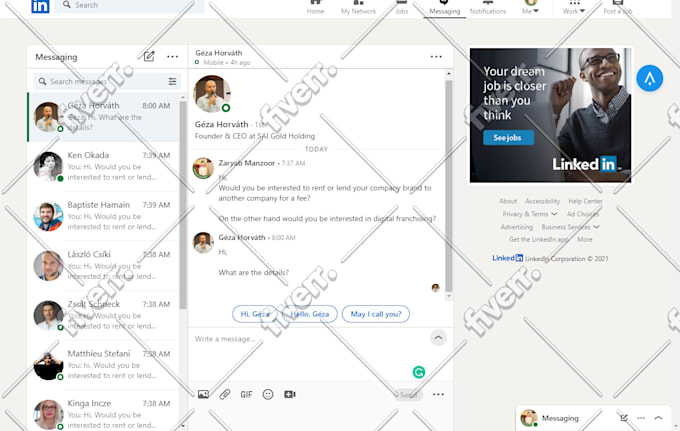Click the blue round extension button beside the ad
This screenshot has width=680, height=431.
tap(650, 78)
